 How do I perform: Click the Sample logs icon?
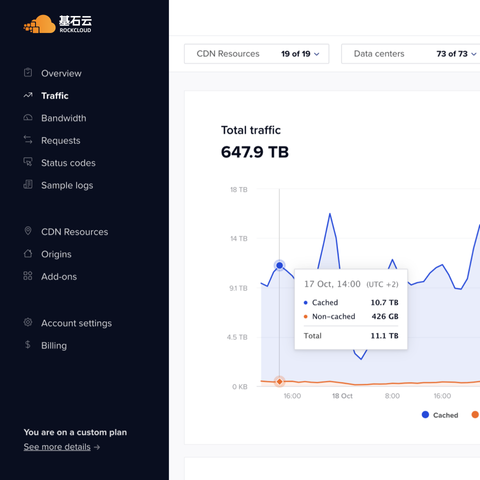coord(28,184)
